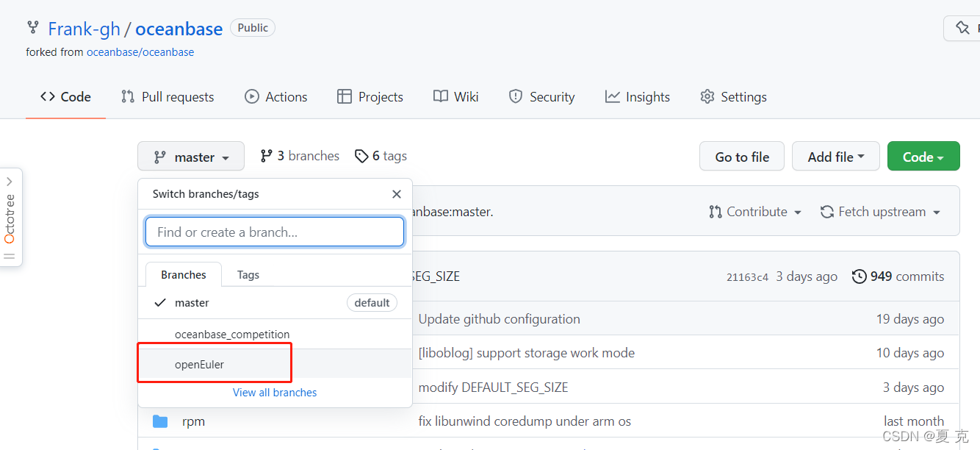Open the Frank-gh user profile link
This screenshot has height=450, width=980.
point(84,29)
